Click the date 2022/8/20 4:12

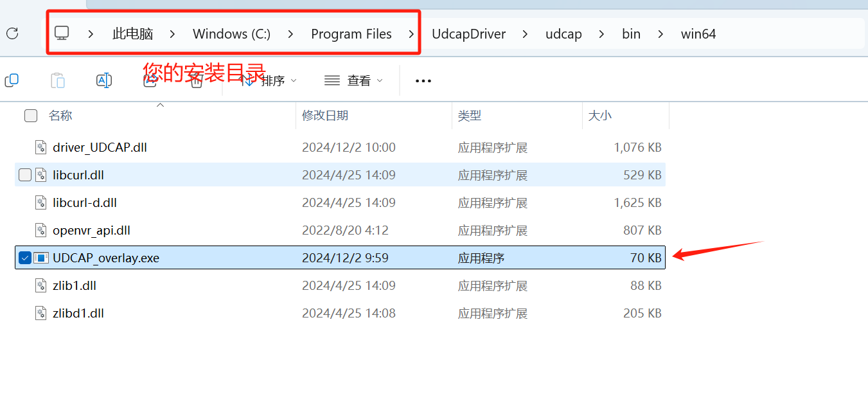coord(345,230)
